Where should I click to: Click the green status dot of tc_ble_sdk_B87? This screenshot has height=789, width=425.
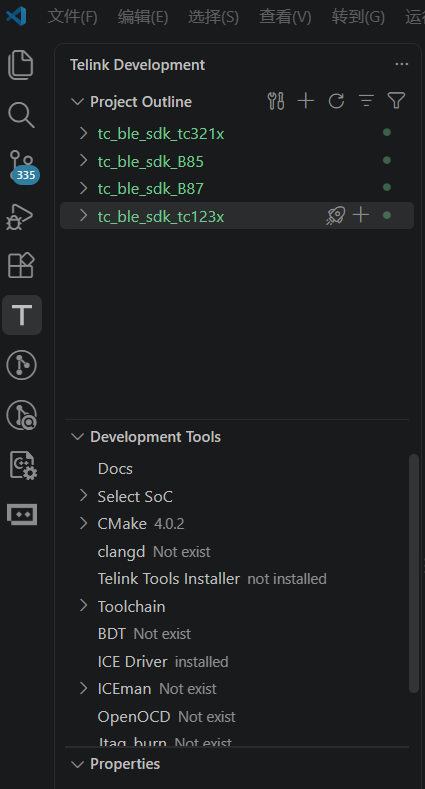point(387,187)
